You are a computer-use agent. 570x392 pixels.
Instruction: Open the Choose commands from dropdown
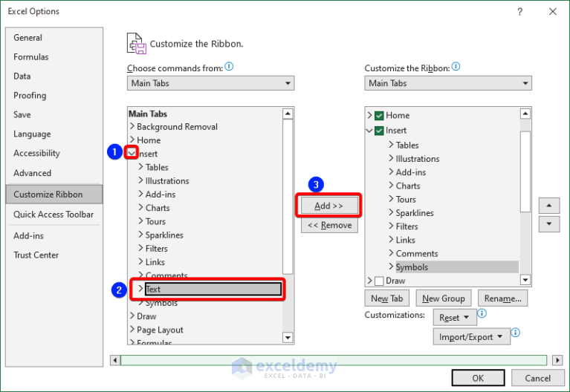pos(210,83)
